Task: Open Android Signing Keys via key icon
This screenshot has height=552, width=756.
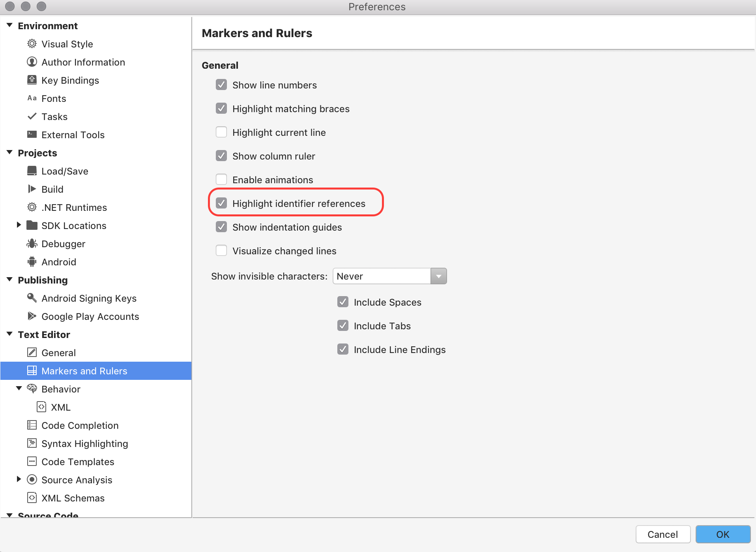Action: (x=32, y=298)
